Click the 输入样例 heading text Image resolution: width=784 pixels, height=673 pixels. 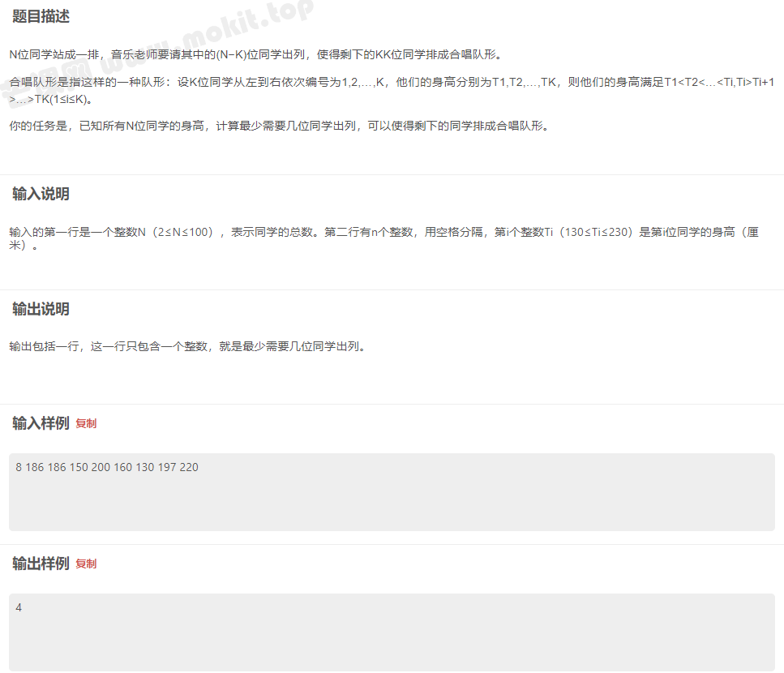(41, 423)
